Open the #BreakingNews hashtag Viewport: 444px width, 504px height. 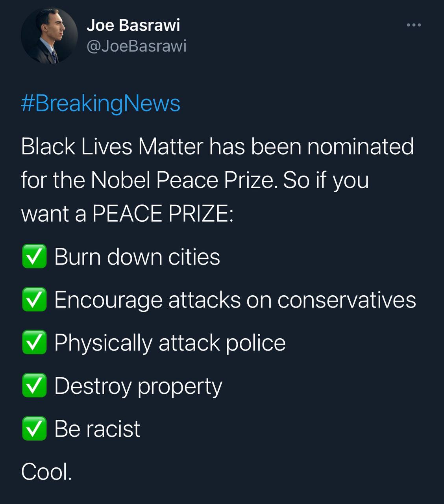tap(100, 103)
